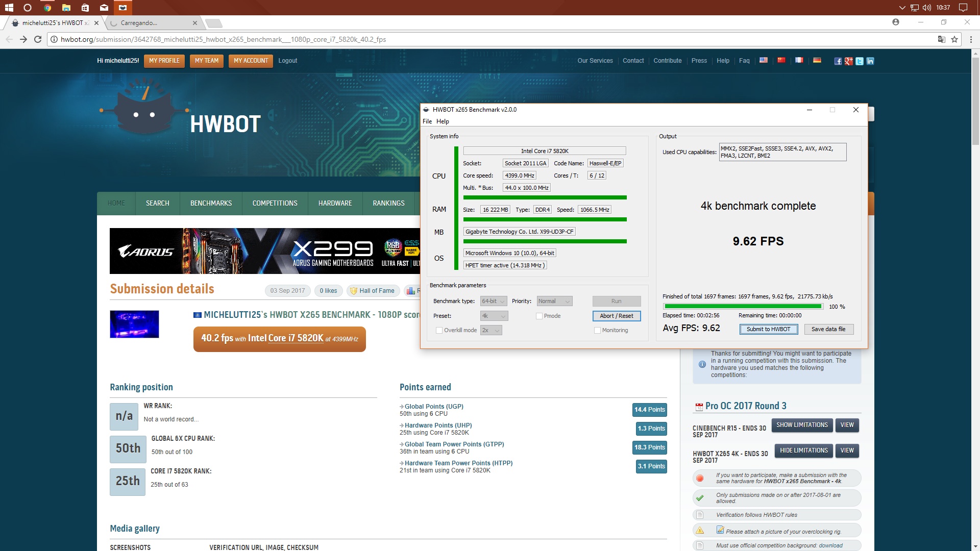
Task: Open the SEARCH navigation tab
Action: [x=157, y=203]
